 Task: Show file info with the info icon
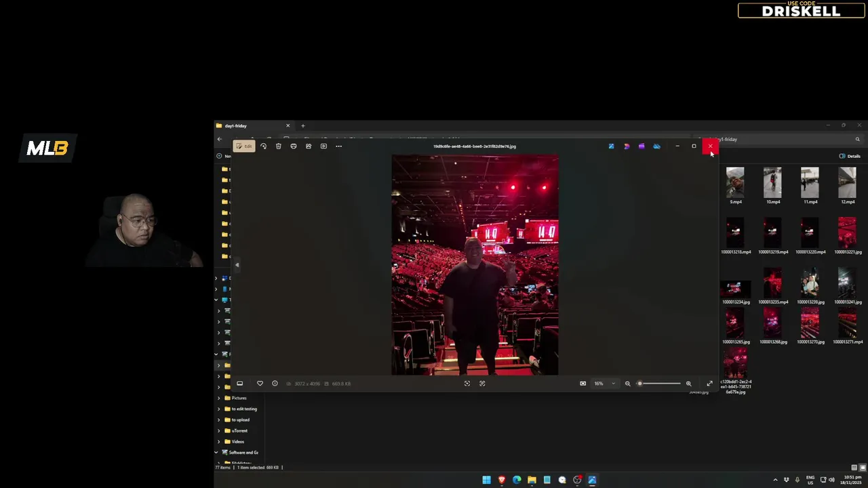[275, 384]
